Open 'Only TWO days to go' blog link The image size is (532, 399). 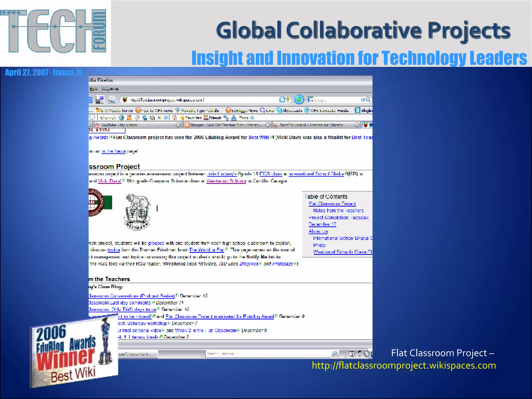[x=123, y=310]
